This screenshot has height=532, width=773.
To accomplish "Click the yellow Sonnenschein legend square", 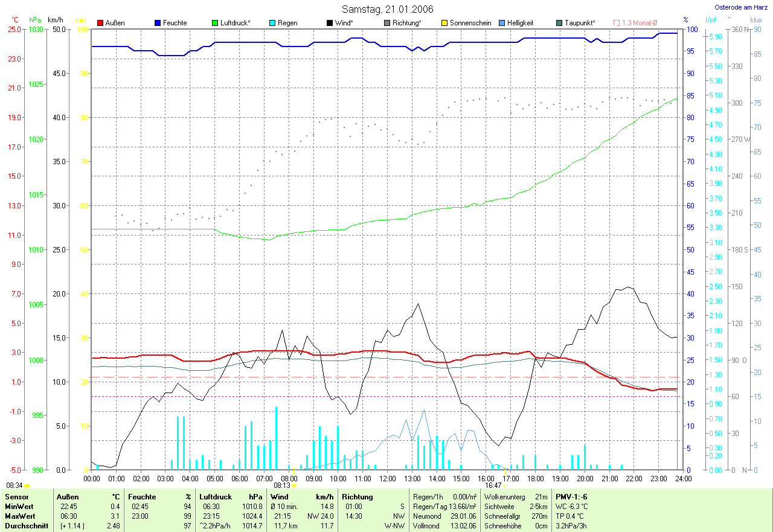I will tap(444, 23).
